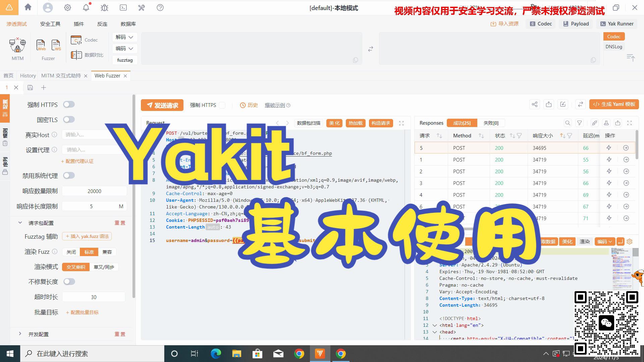This screenshot has height=362, width=644.
Task: Choose 交叉乘积 render mode
Action: click(x=76, y=267)
